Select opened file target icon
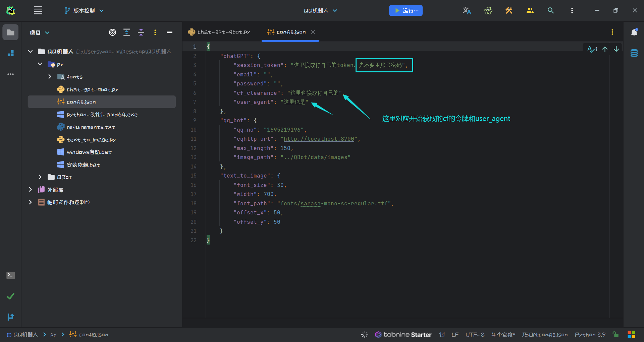The height and width of the screenshot is (342, 644). point(112,32)
